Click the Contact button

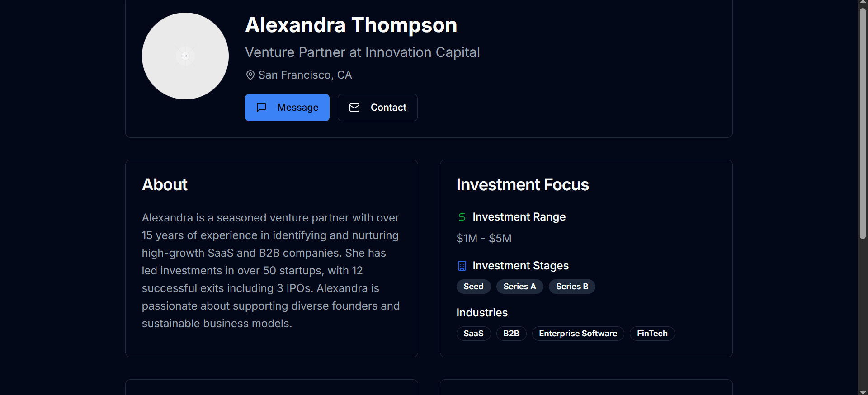(x=377, y=108)
